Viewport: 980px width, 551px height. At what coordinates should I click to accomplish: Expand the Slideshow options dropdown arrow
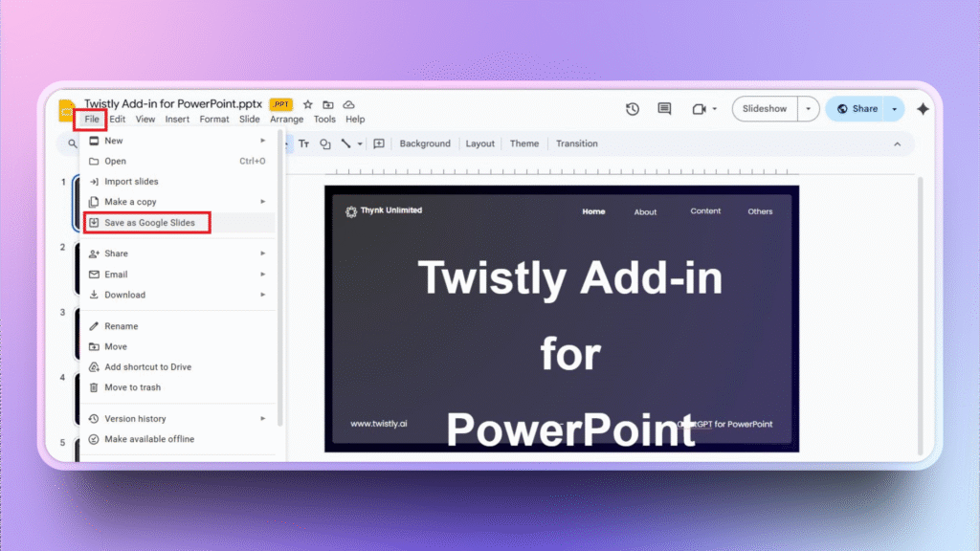pos(807,109)
